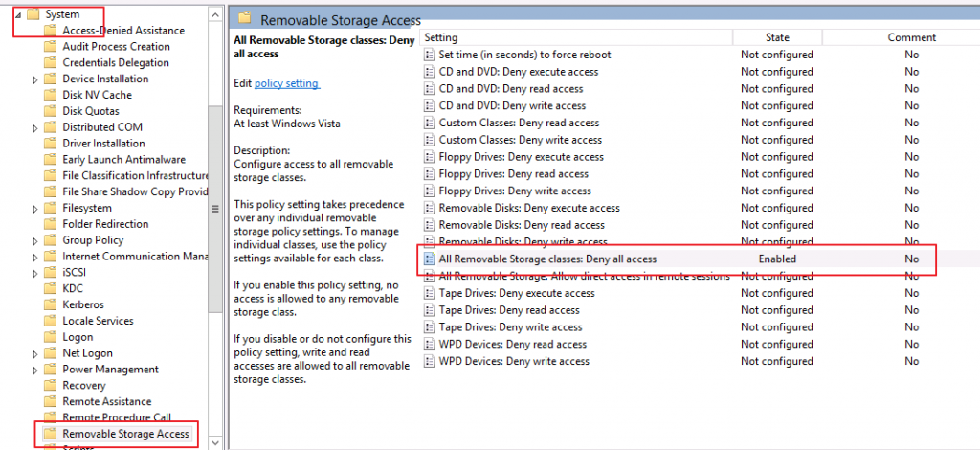Sort by the State column header
This screenshot has height=450, width=980.
[x=777, y=37]
